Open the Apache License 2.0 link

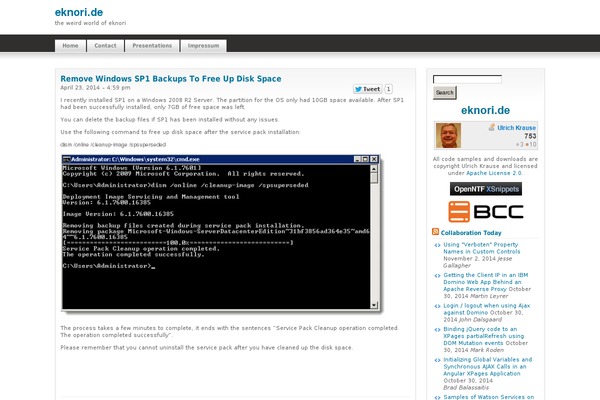pyautogui.click(x=494, y=173)
